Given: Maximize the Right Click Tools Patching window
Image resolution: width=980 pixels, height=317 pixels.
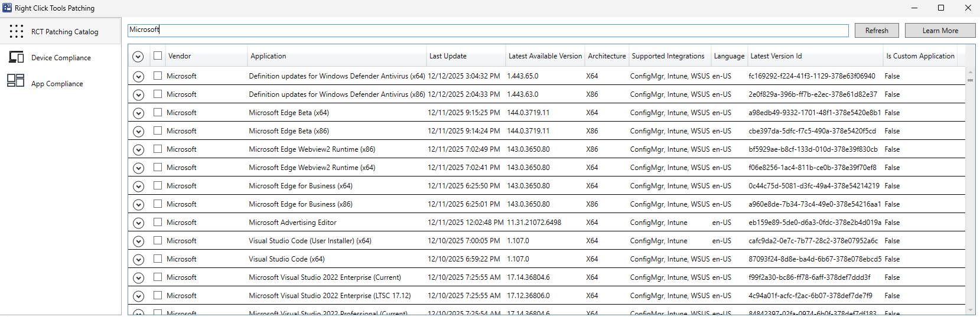Looking at the screenshot, I should 941,8.
